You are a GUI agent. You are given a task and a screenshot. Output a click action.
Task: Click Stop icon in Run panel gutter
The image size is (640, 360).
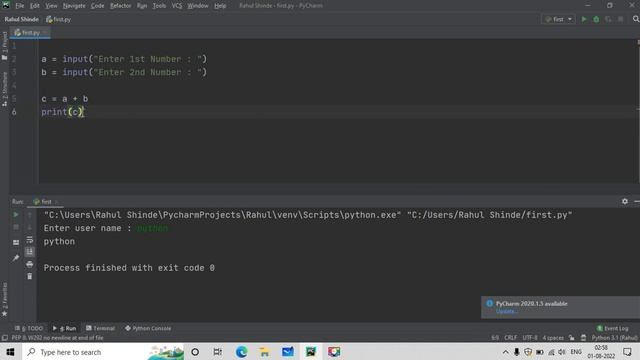point(16,227)
